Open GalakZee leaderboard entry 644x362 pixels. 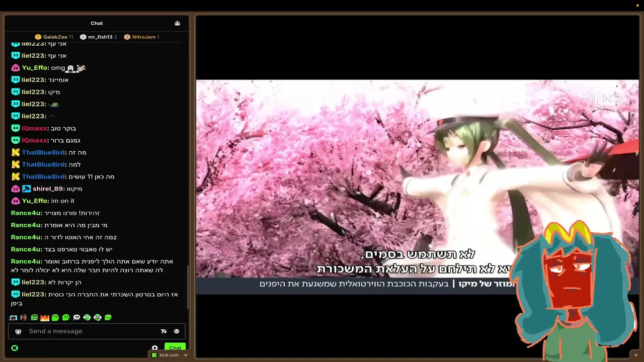point(54,37)
